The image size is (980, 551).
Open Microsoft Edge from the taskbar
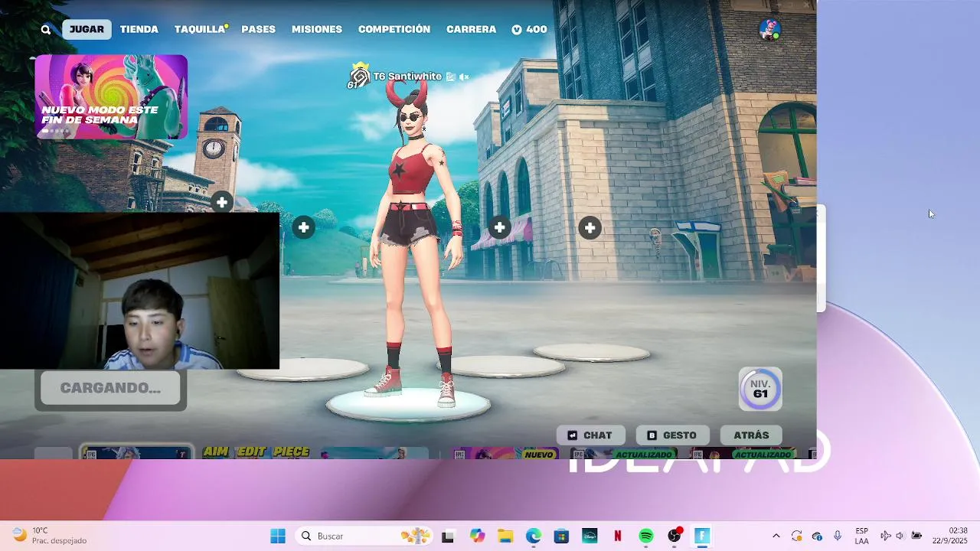[534, 536]
